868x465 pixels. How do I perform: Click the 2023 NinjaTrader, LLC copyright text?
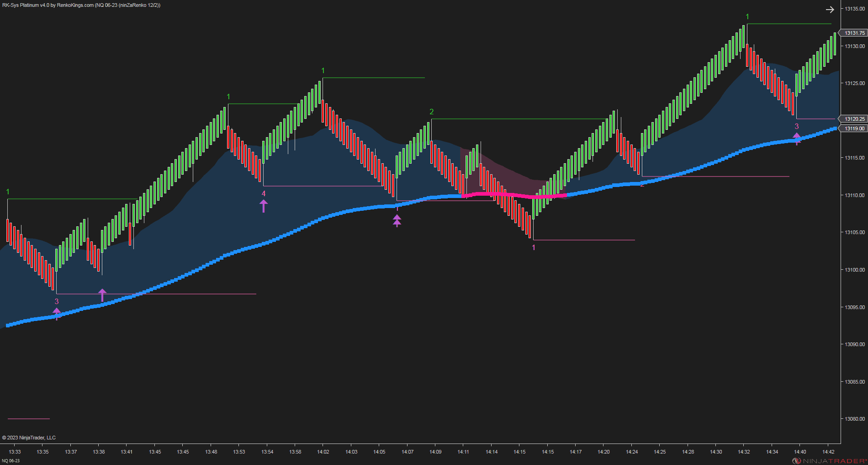(x=29, y=438)
